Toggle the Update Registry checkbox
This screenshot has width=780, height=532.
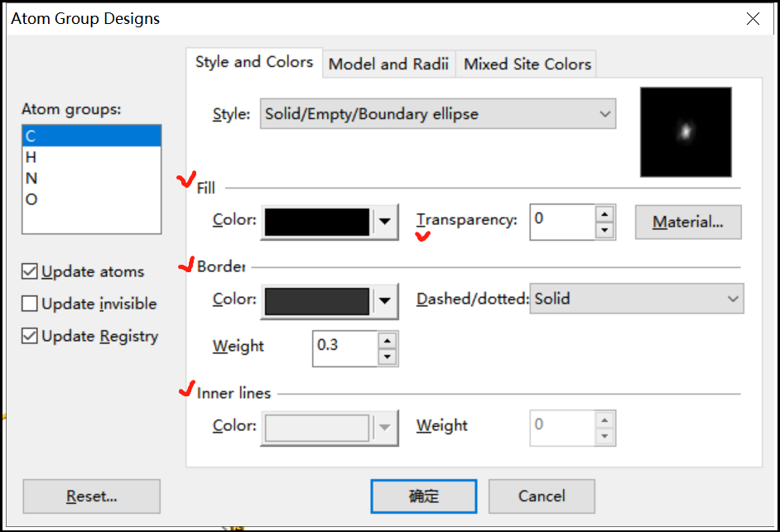(x=30, y=336)
